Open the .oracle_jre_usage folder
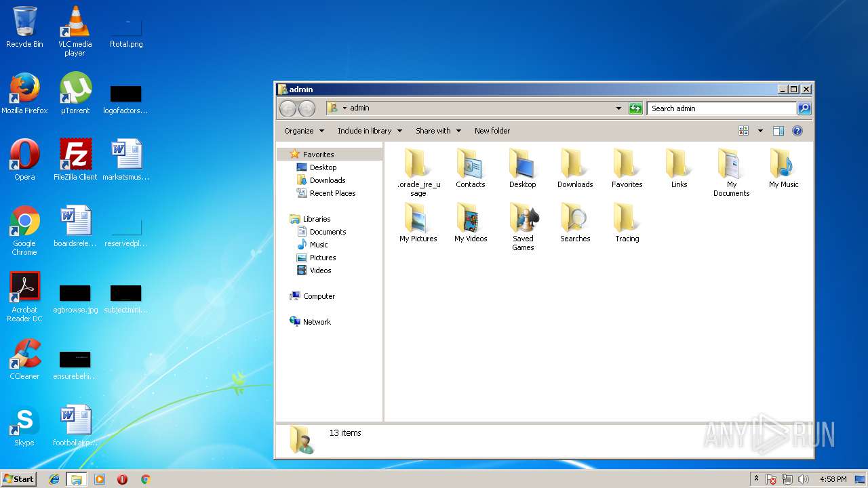This screenshot has height=488, width=868. click(x=418, y=172)
